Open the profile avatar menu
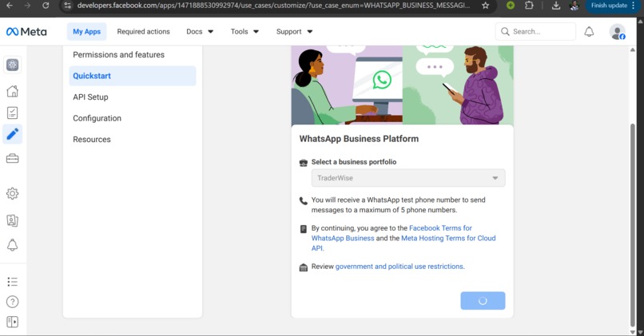 tap(617, 32)
